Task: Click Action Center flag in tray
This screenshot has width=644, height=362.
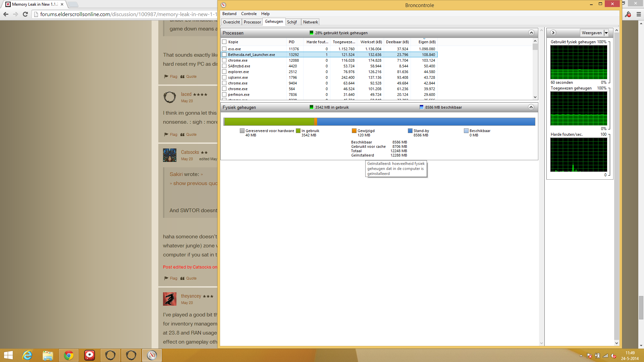Action: coord(589,356)
